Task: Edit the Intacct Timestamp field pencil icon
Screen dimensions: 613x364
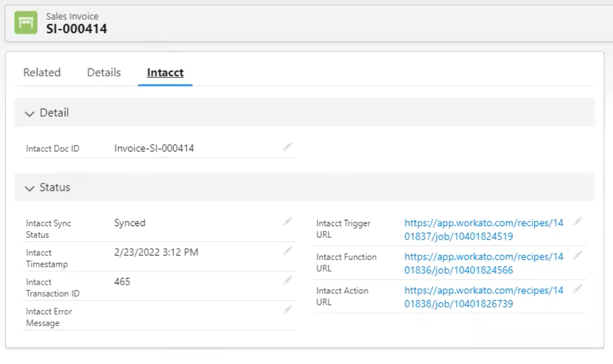Action: click(x=288, y=250)
